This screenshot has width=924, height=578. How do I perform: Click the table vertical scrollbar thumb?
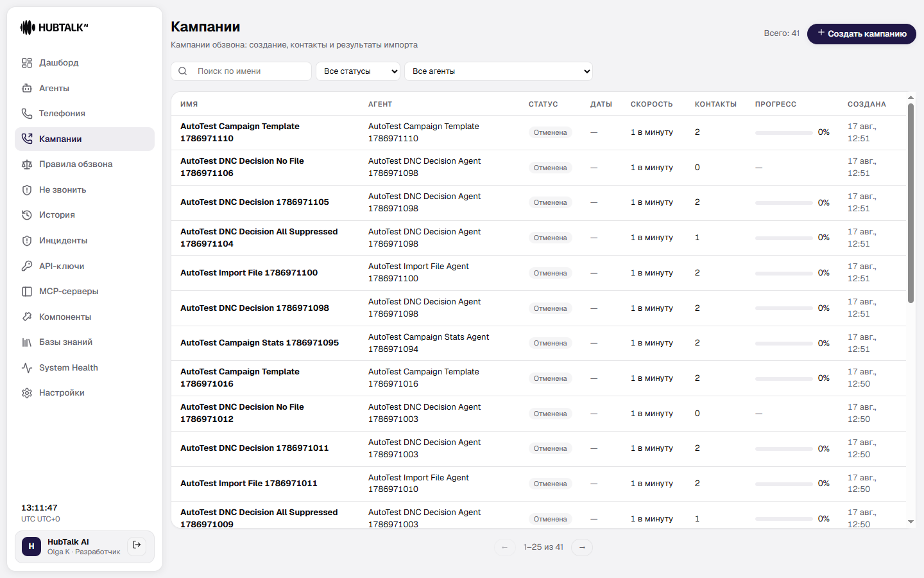[911, 203]
